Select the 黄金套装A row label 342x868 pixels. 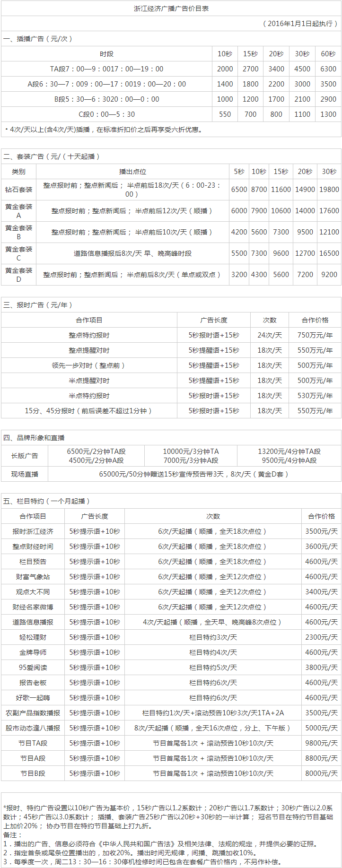pos(19,211)
